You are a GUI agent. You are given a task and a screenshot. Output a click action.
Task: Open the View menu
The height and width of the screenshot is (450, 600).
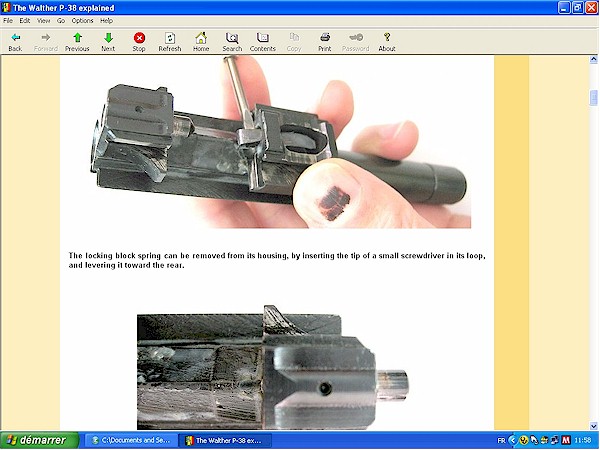pyautogui.click(x=44, y=21)
